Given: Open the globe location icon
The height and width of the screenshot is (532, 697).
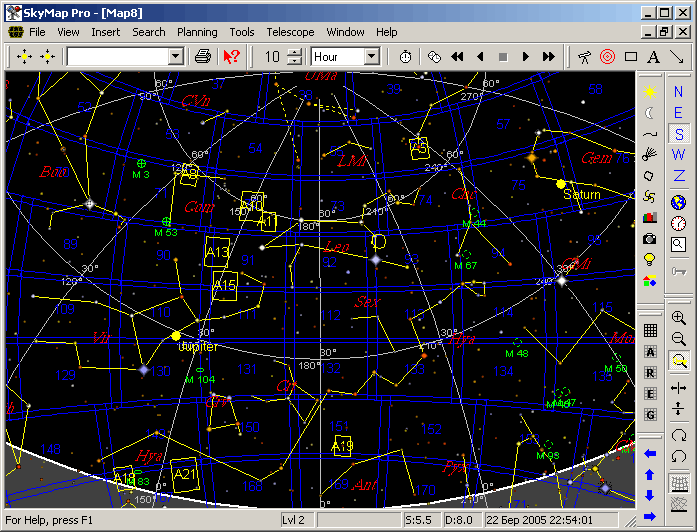Looking at the screenshot, I should [678, 202].
